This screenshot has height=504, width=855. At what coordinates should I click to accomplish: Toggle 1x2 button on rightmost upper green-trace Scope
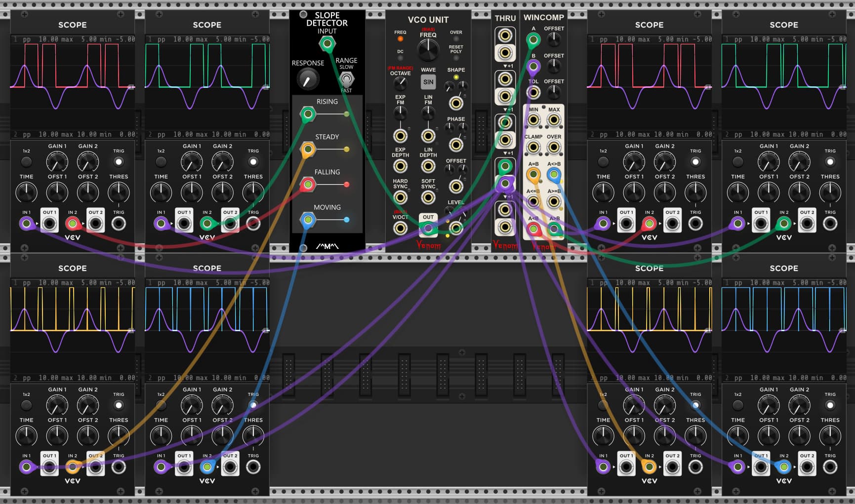pos(737,162)
